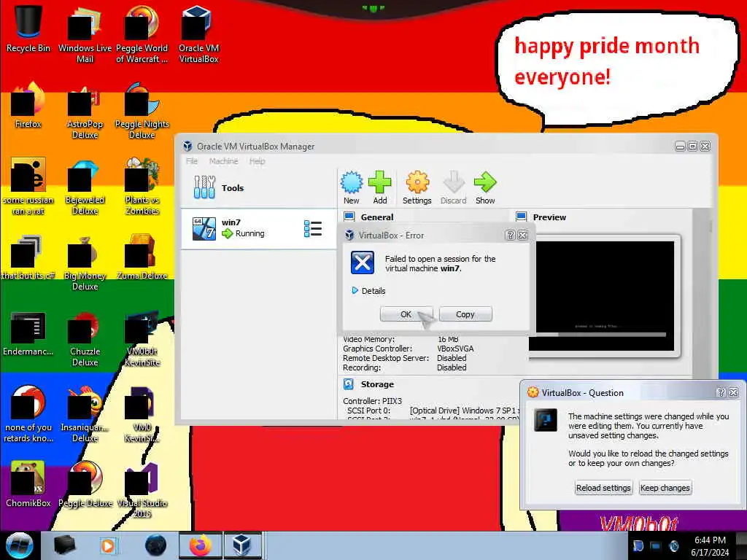
Task: Open AstroPop Deluxe desktop icon
Action: 85,111
